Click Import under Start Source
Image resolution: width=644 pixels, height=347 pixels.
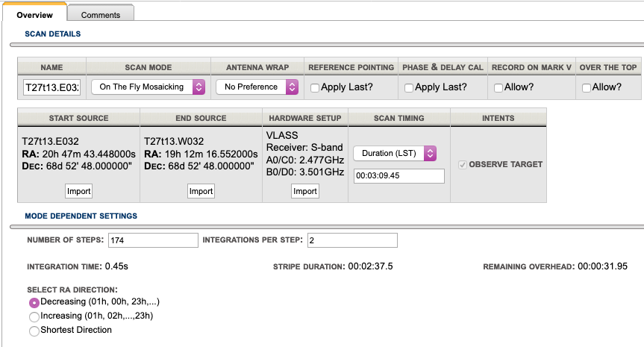(x=78, y=191)
